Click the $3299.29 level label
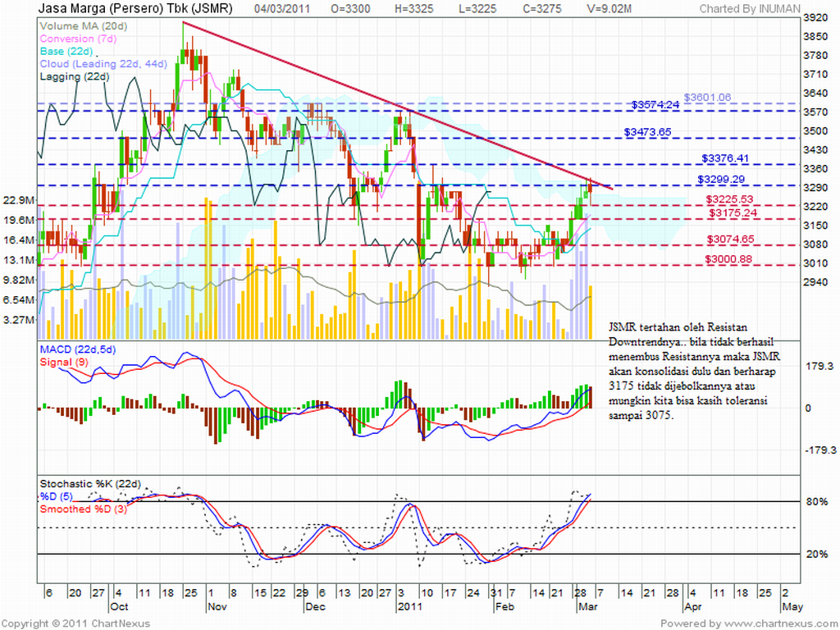Screen dimensions: 840x630 pos(721,180)
